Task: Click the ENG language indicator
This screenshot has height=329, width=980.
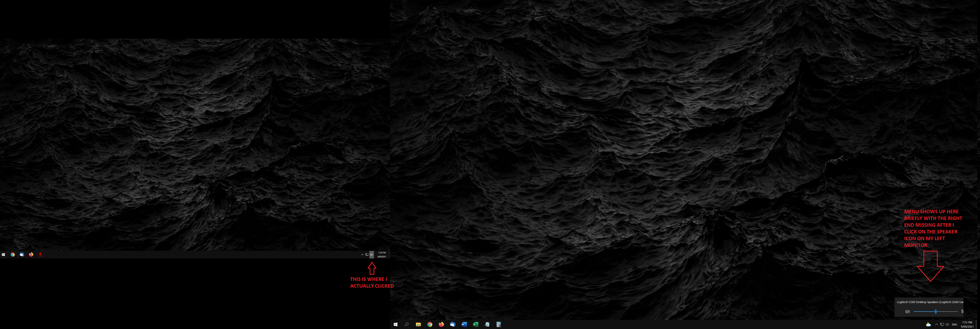Action: (954, 324)
